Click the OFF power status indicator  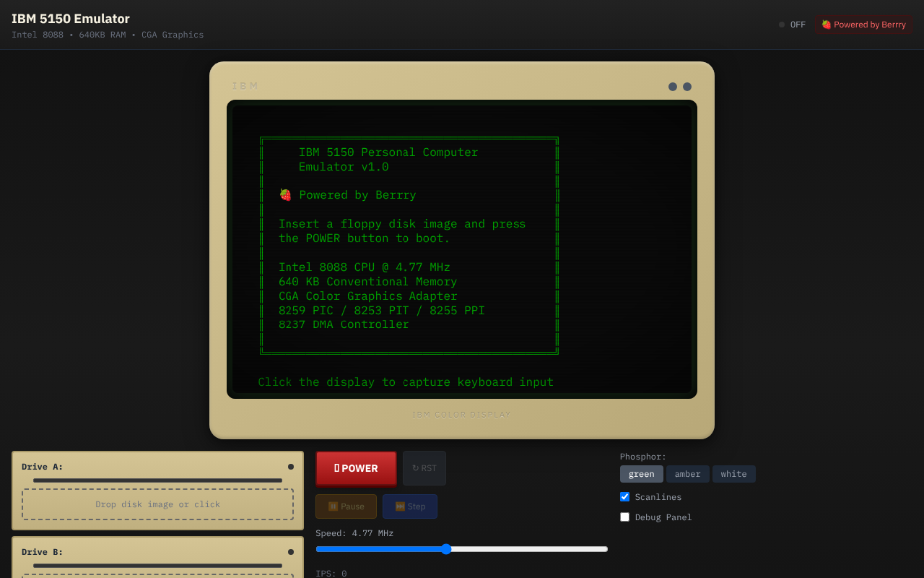[792, 25]
